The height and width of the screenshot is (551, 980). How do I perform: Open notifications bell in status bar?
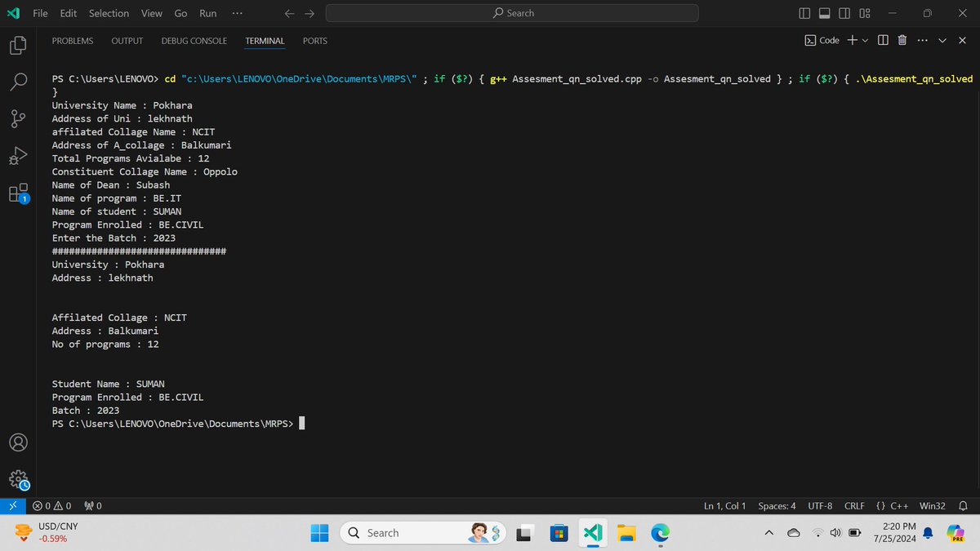click(964, 506)
